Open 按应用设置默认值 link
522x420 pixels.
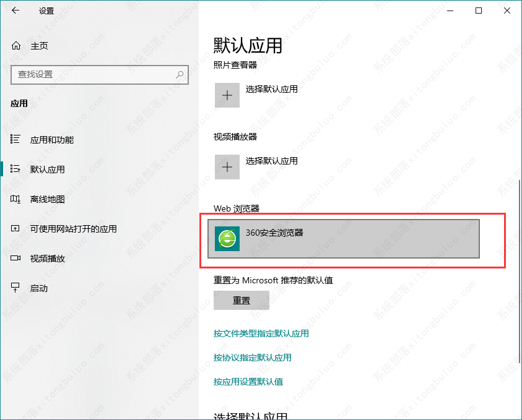(248, 382)
